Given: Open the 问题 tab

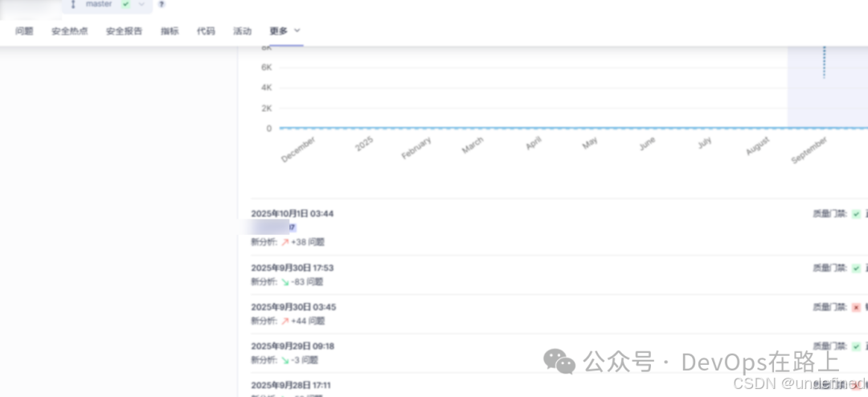Looking at the screenshot, I should 24,31.
